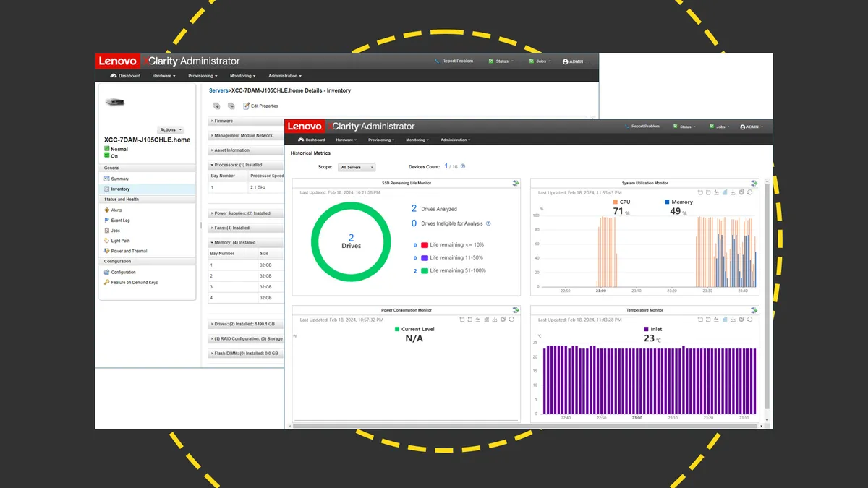868x488 pixels.
Task: Open Feature on Demand Keys key icon
Action: (x=106, y=283)
